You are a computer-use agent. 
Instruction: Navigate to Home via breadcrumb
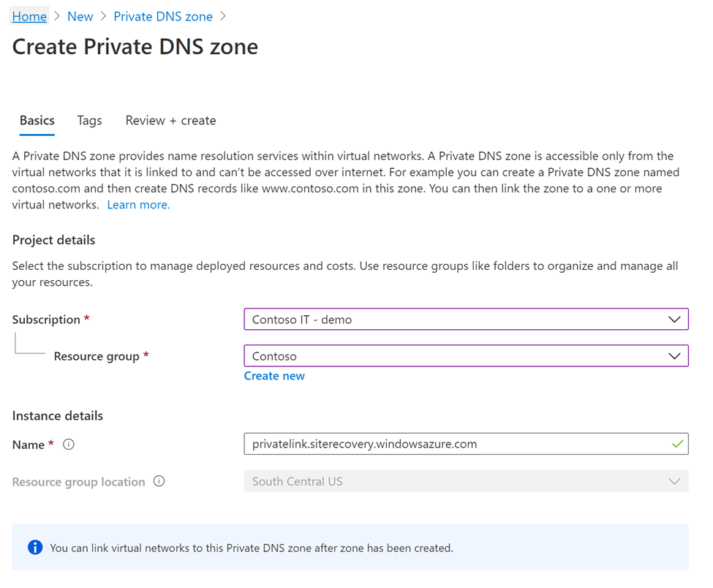pos(29,15)
